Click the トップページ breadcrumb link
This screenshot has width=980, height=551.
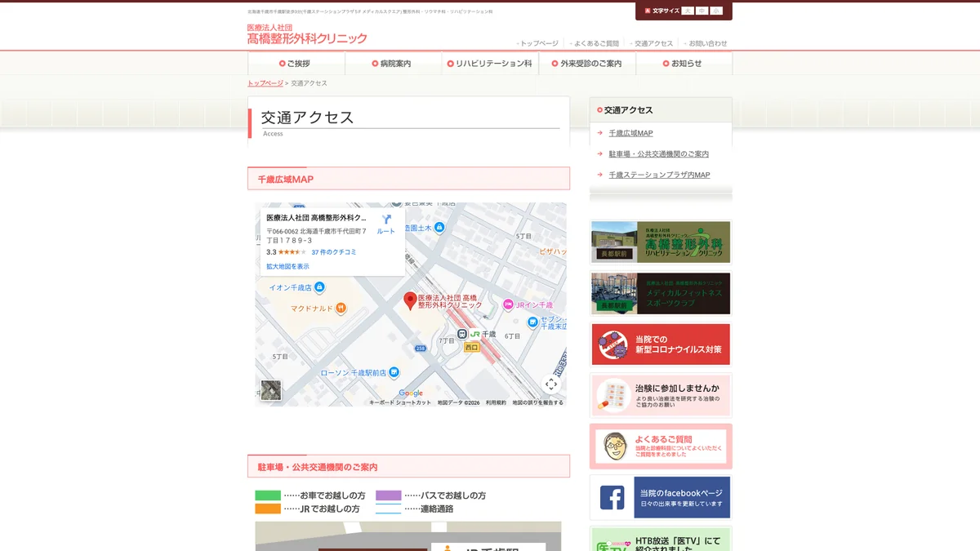[265, 83]
